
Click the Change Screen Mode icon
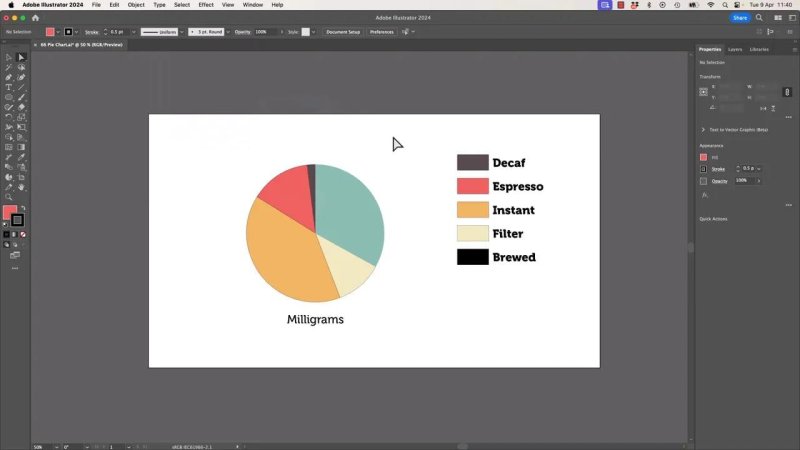(15, 255)
